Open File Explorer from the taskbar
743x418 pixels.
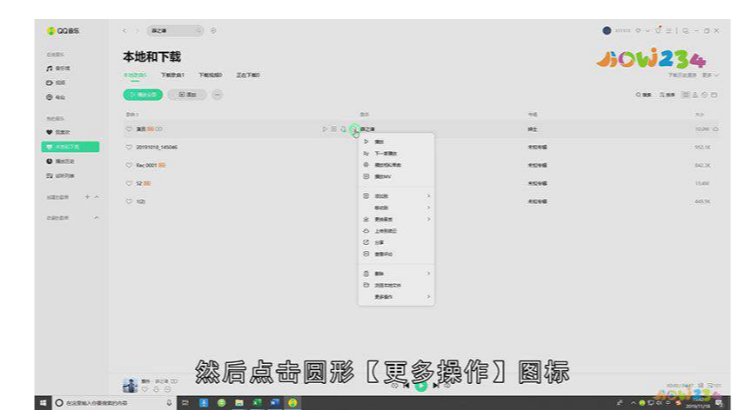pyautogui.click(x=239, y=403)
